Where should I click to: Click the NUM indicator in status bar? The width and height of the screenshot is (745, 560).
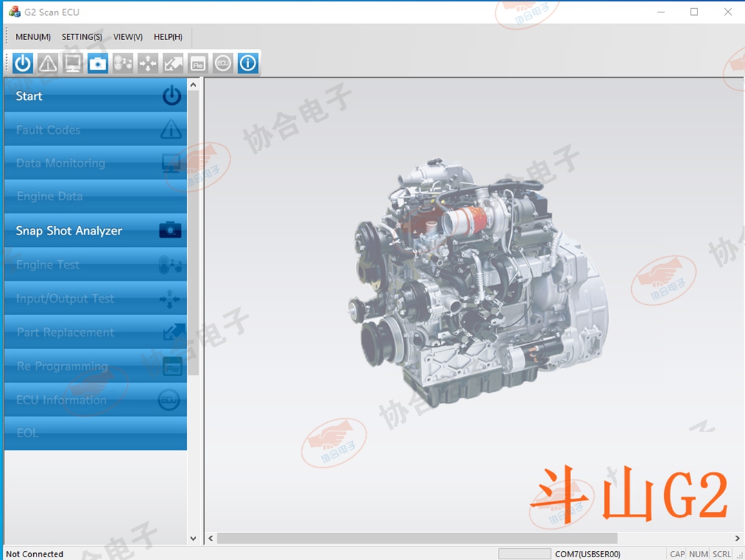coord(698,554)
